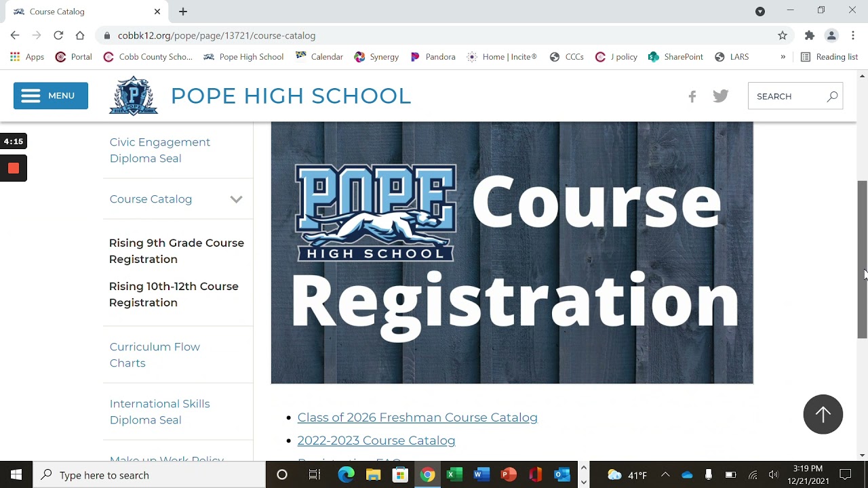Viewport: 868px width, 488px height.
Task: Open Word from the taskbar
Action: tap(481, 474)
